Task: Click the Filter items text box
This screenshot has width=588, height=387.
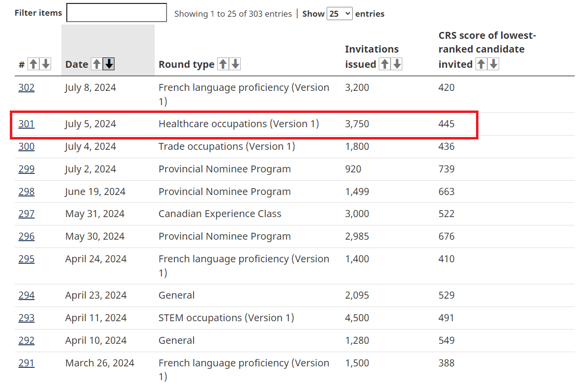Action: (x=116, y=13)
